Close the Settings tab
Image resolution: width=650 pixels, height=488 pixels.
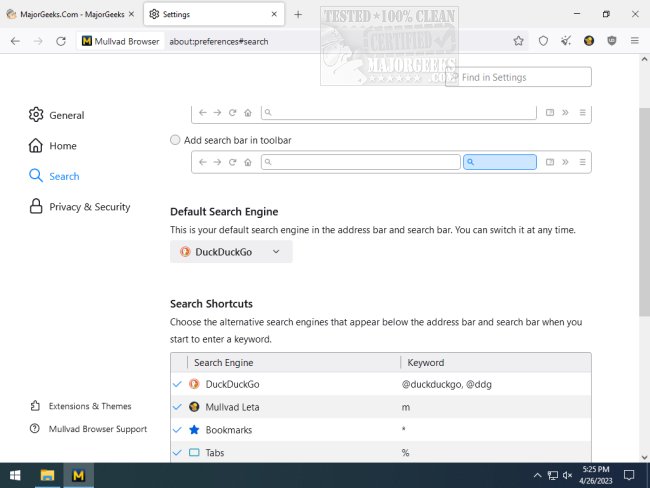(x=274, y=14)
